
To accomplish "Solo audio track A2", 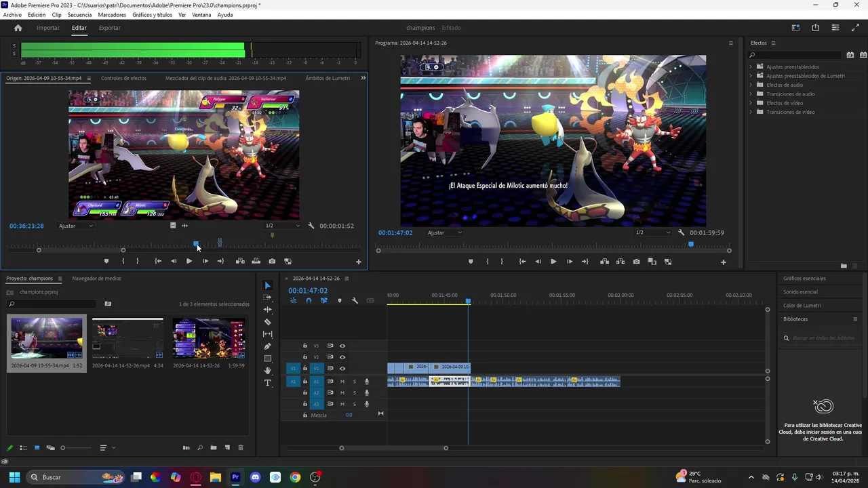I will click(x=354, y=392).
